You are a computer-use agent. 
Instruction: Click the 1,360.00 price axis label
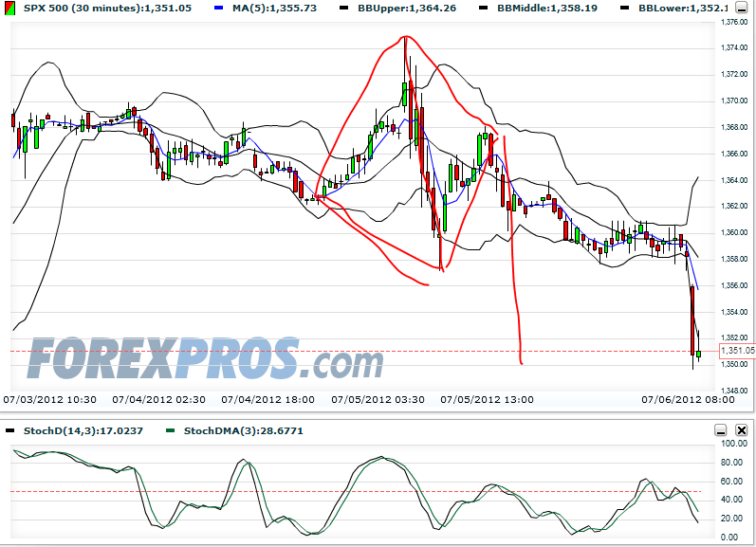coord(734,232)
